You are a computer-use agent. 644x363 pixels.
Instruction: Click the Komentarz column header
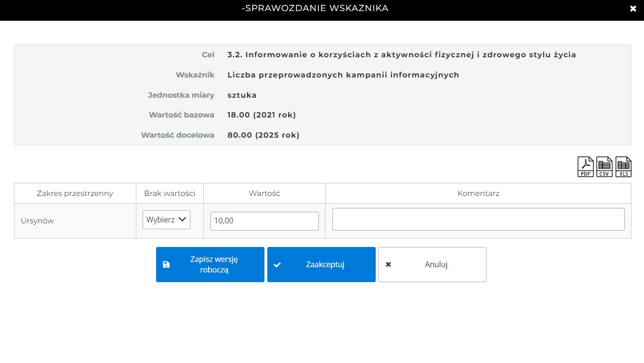coord(478,194)
